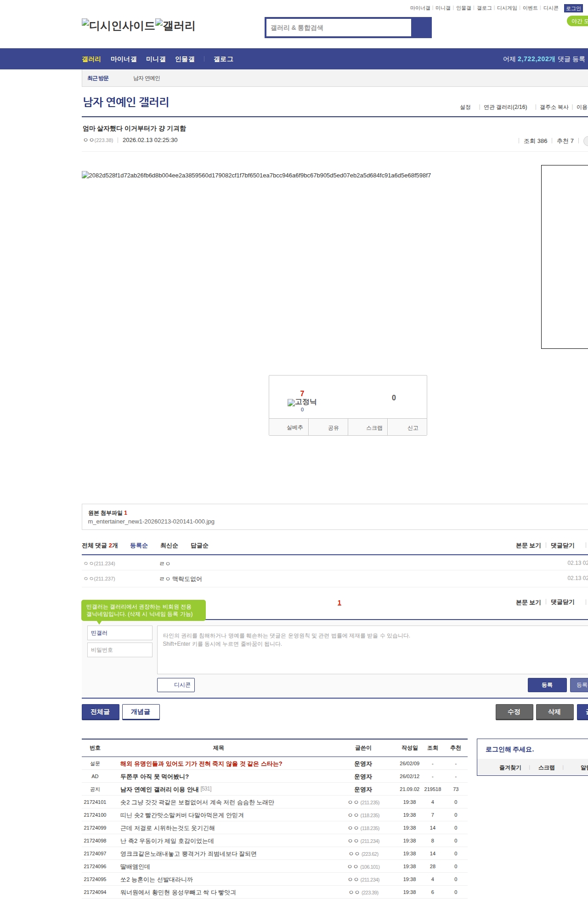Click the 실베추 button
588x899 pixels.
click(x=289, y=427)
